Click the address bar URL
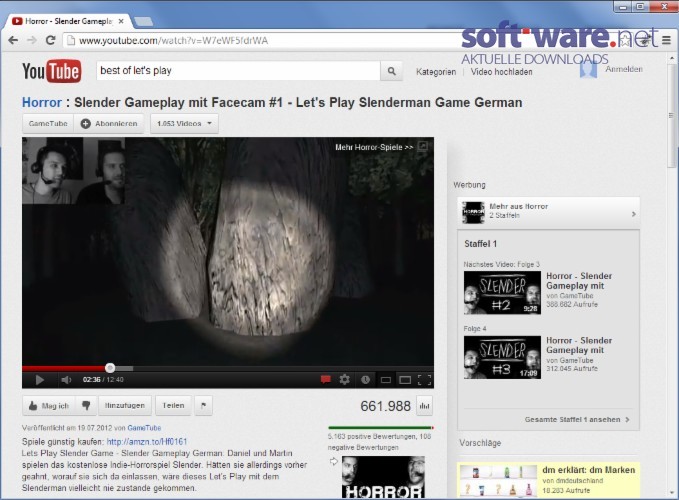Image resolution: width=679 pixels, height=500 pixels. (173, 41)
